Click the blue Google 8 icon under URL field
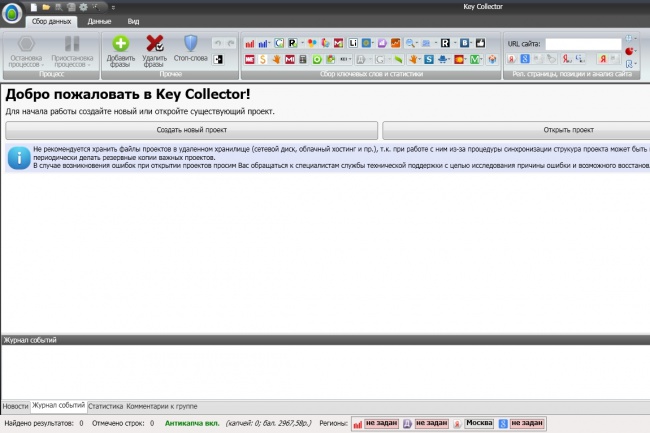This screenshot has width=650, height=433. coord(525,59)
